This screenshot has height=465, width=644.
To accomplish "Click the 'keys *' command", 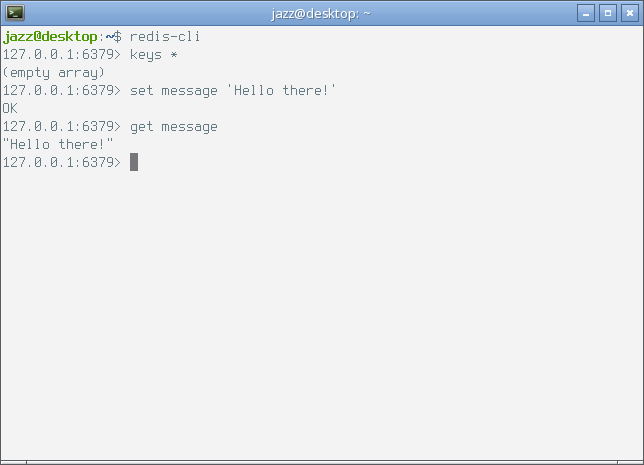I will (x=154, y=55).
